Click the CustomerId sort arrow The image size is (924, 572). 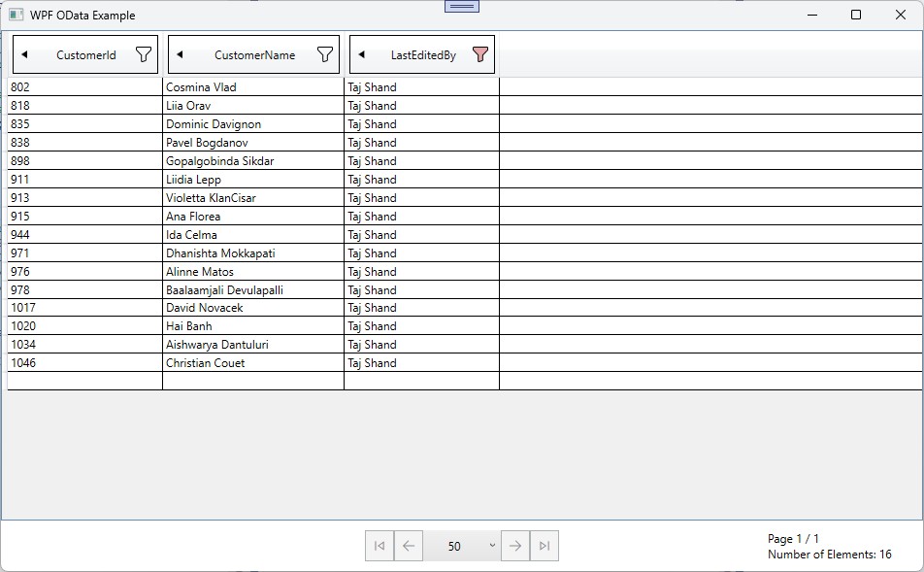24,55
